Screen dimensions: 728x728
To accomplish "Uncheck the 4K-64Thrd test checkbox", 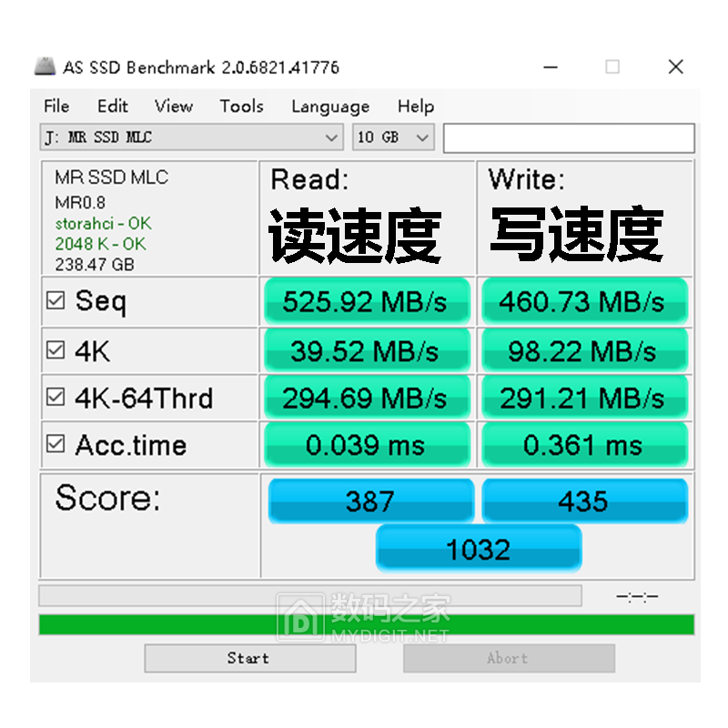I will 56,397.
